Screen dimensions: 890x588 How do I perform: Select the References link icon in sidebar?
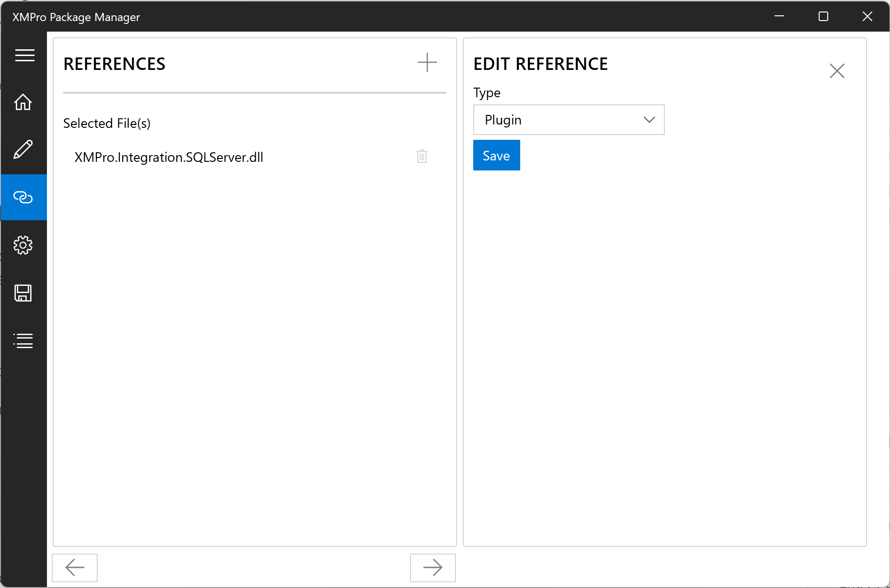tap(23, 197)
